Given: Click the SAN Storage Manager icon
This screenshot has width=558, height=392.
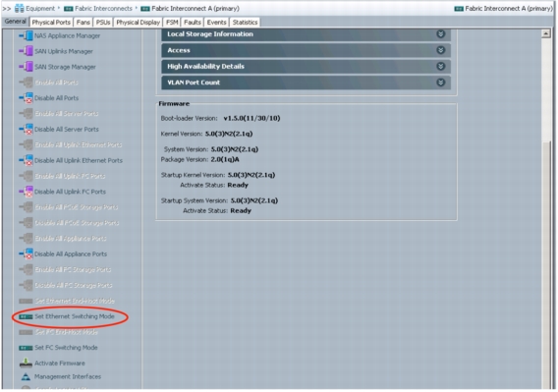Looking at the screenshot, I should [26, 67].
